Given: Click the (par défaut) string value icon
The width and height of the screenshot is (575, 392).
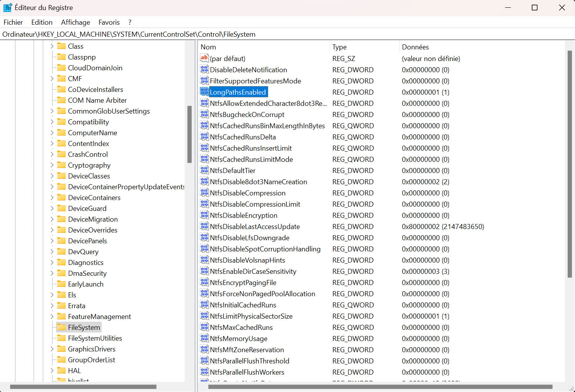Looking at the screenshot, I should (204, 58).
